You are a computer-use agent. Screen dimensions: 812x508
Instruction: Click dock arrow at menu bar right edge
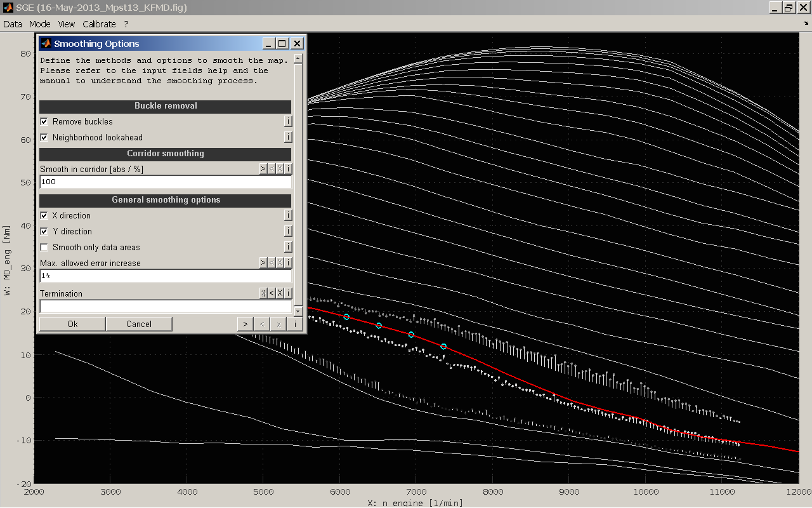(806, 23)
